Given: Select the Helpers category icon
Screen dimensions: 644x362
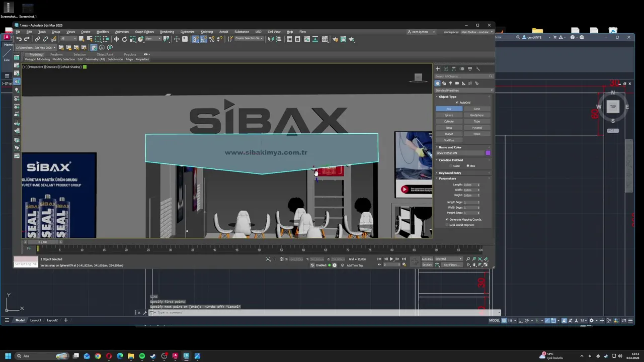Looking at the screenshot, I should 463,83.
